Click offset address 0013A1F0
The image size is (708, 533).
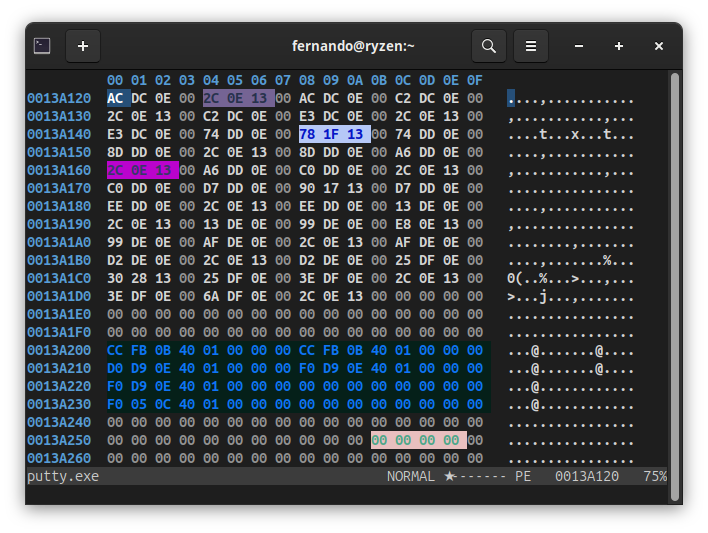[x=59, y=332]
